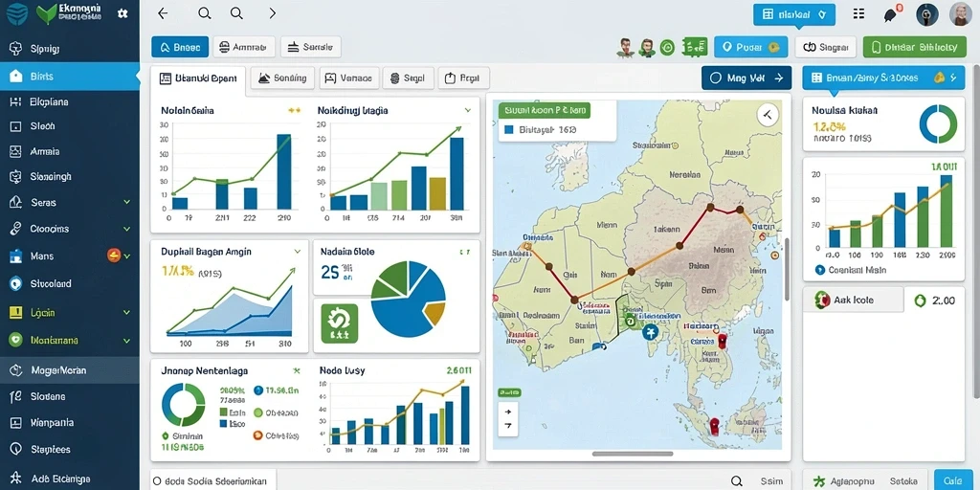
Task: Switch to the Sonding tab
Action: pyautogui.click(x=282, y=78)
